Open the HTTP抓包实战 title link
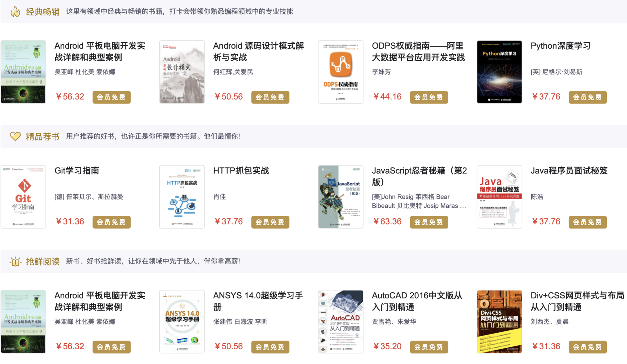Screen dimensions: 627x364 pos(241,171)
